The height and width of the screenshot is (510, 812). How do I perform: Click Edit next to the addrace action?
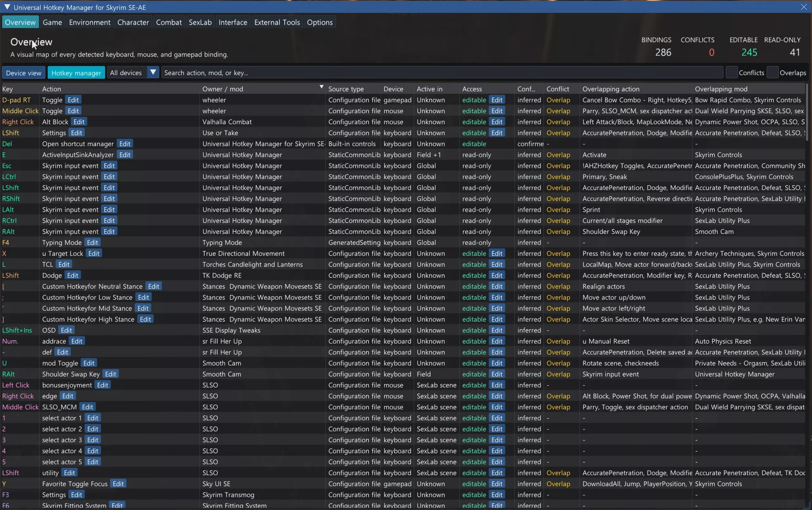point(77,341)
